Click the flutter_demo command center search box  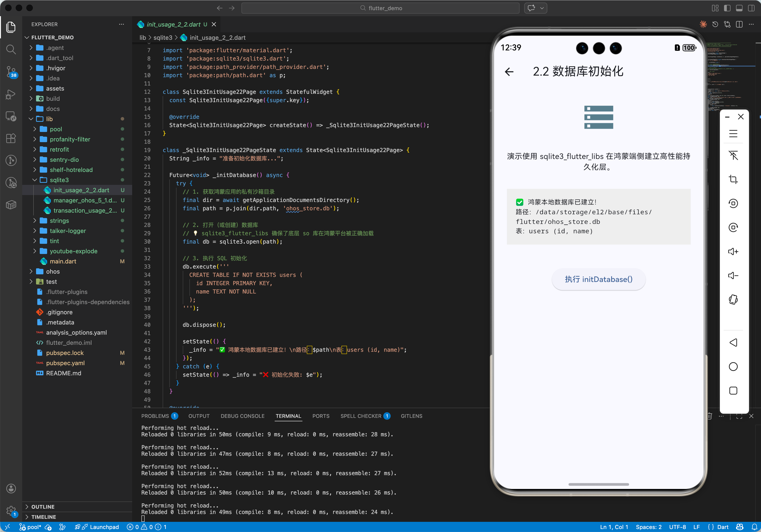[380, 8]
